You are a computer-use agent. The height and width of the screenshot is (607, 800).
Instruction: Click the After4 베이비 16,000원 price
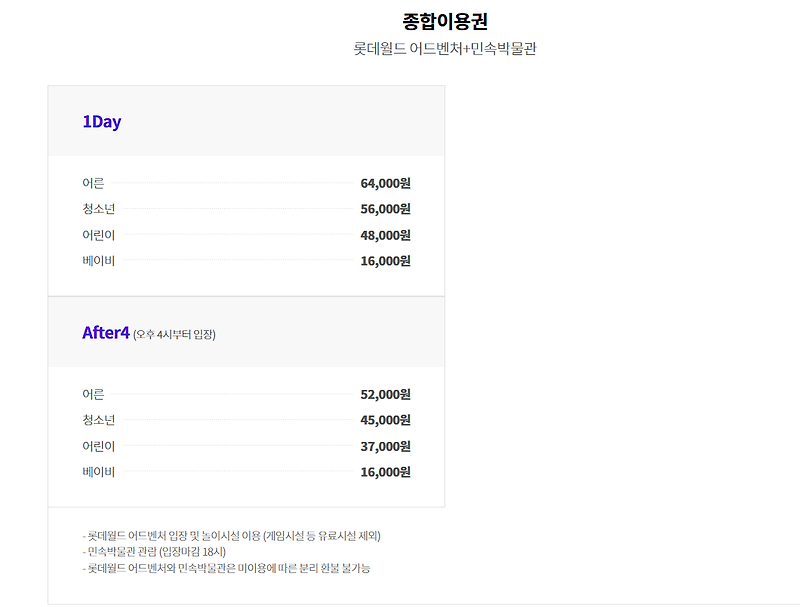(x=385, y=472)
